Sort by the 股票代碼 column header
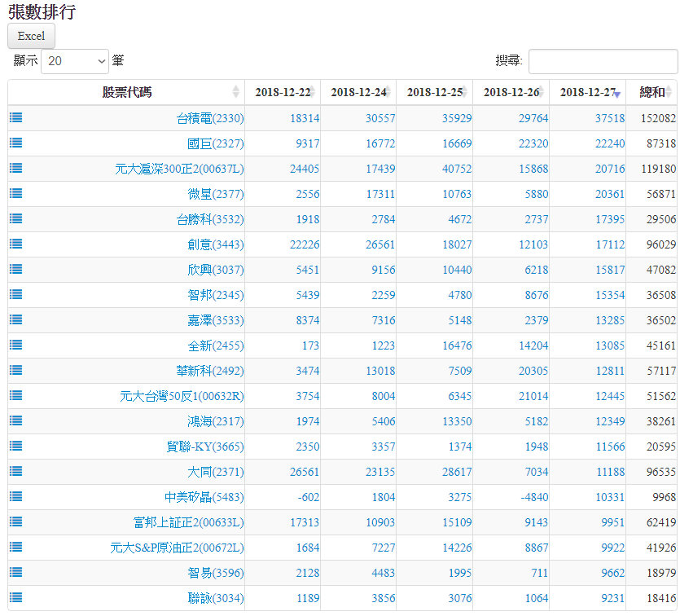The image size is (680, 616). point(126,92)
